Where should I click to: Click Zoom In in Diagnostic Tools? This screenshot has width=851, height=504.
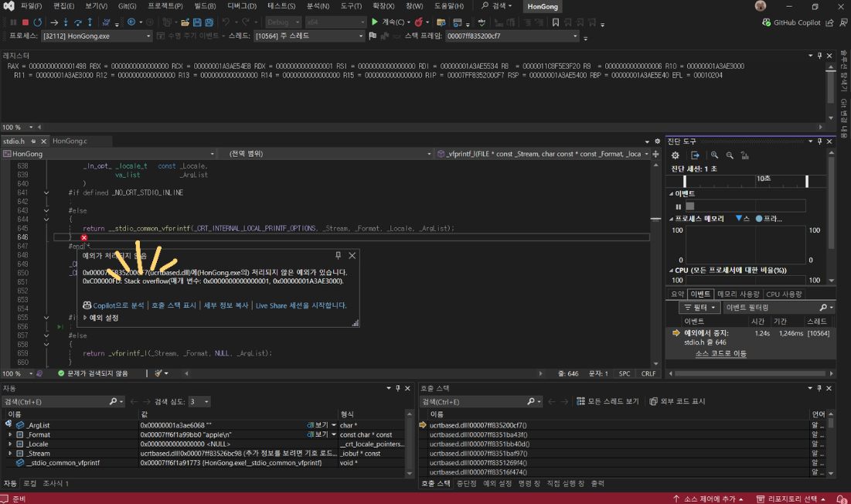pyautogui.click(x=714, y=155)
